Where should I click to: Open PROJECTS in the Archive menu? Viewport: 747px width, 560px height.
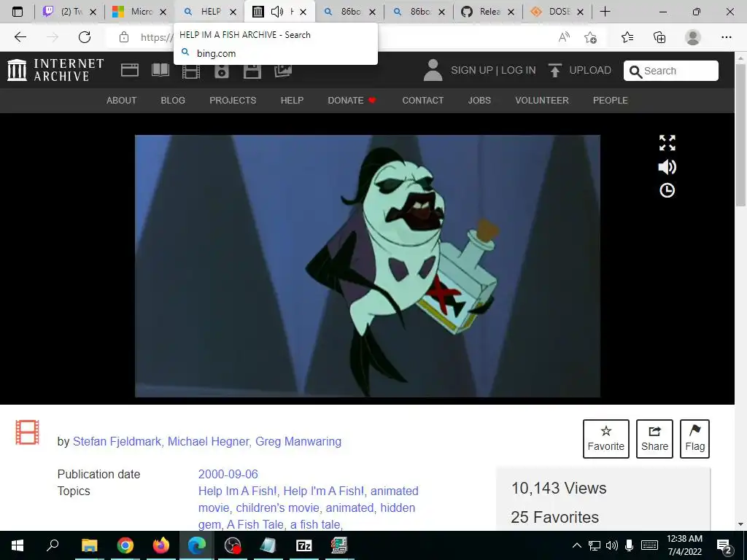click(233, 101)
